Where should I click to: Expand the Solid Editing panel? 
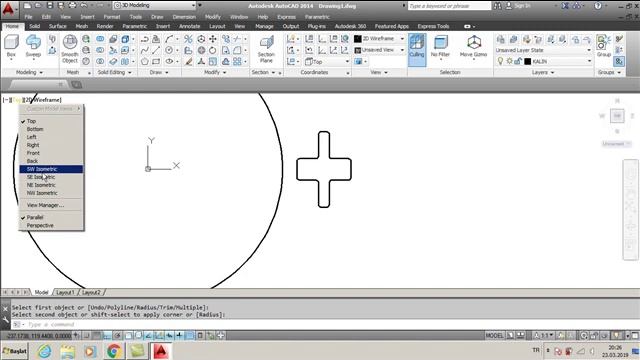114,72
